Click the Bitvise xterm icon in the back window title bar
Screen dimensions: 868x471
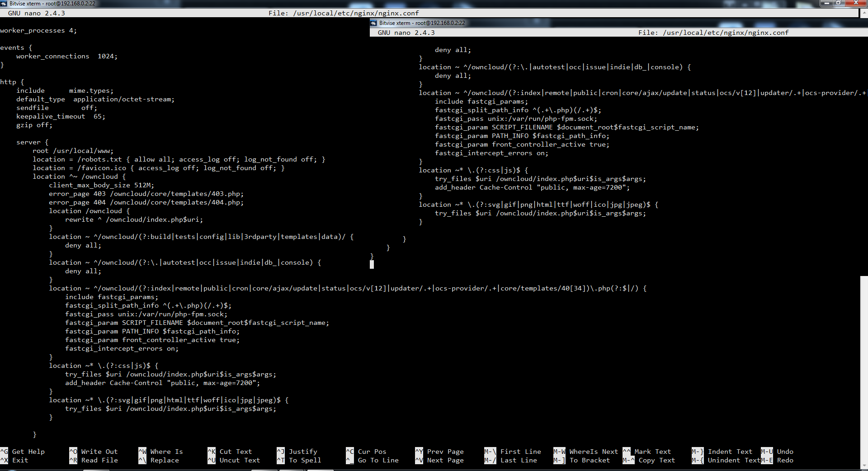[4, 4]
